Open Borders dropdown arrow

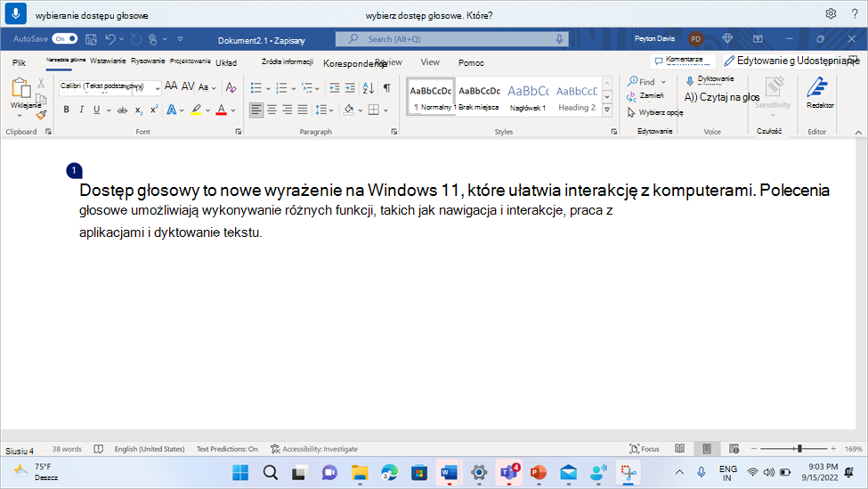(385, 110)
